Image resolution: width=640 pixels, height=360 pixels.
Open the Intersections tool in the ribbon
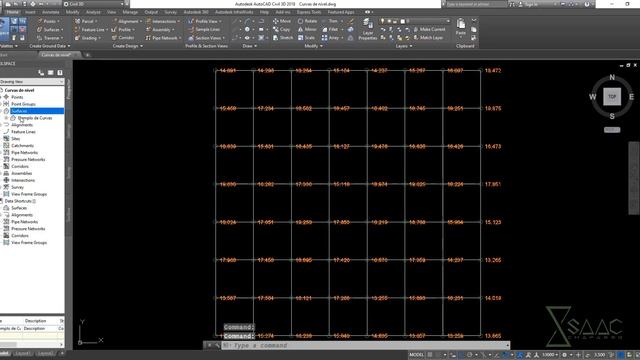[163, 21]
